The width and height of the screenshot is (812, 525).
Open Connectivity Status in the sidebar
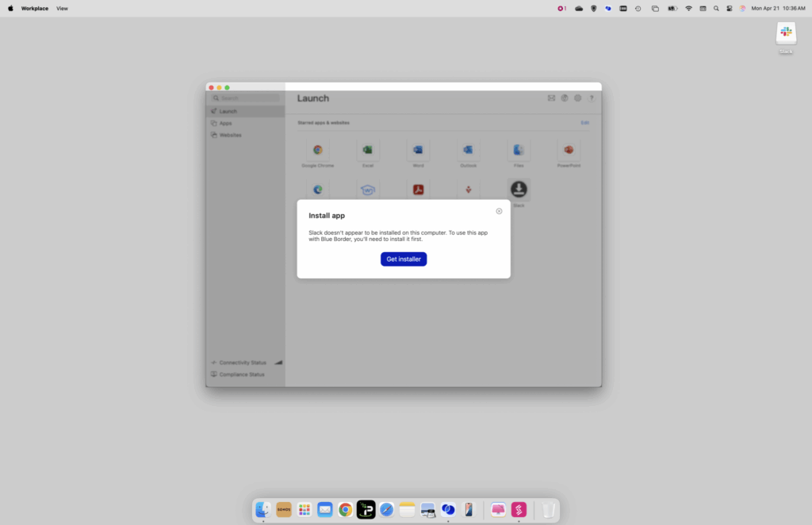[x=243, y=362]
